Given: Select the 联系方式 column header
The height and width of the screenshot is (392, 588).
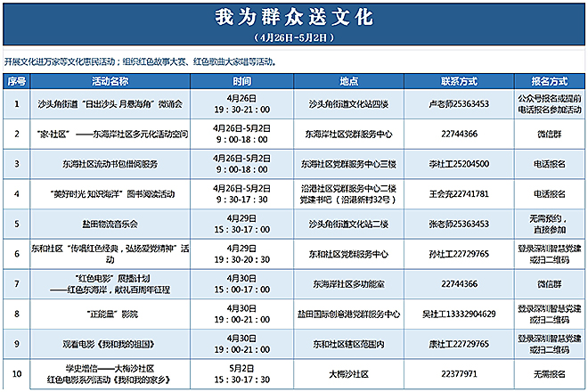Looking at the screenshot, I should pyautogui.click(x=459, y=81).
